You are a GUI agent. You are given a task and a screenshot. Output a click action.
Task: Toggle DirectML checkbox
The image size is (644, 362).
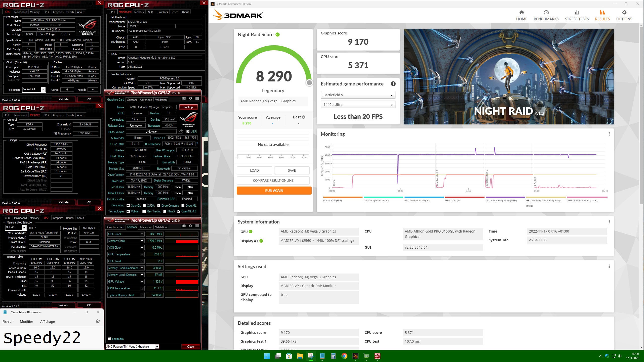tap(183, 206)
